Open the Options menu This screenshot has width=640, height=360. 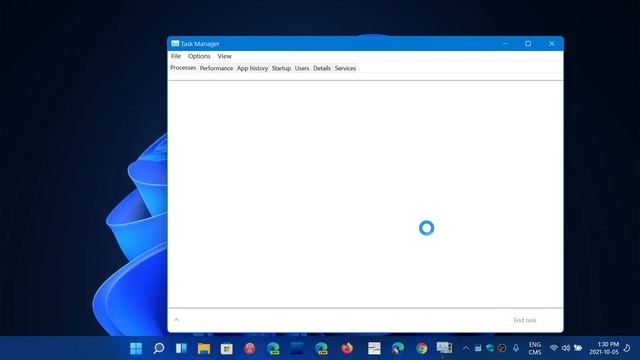[199, 56]
